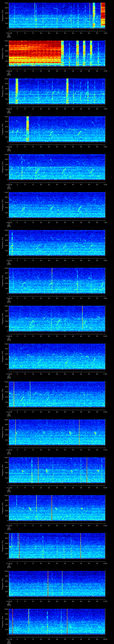Click the '5:16:00' start time label
Screen dimensions: 114x644
pyautogui.click(x=9, y=601)
